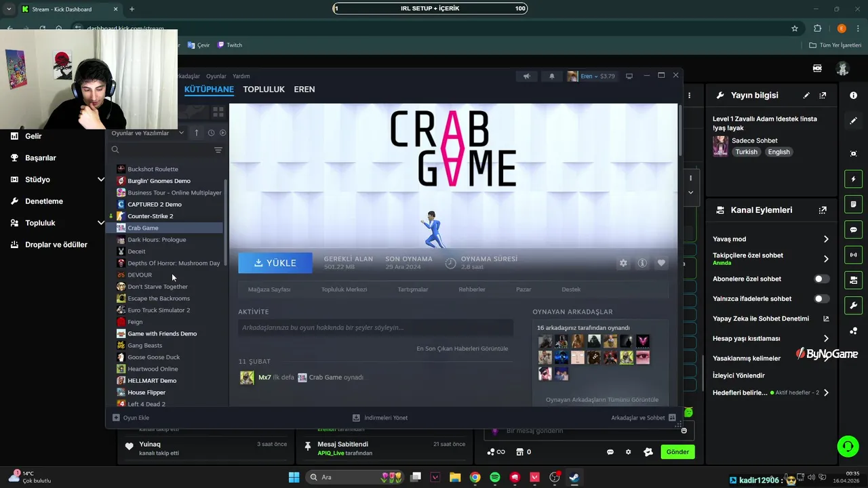
Task: Open Chrome from the taskbar
Action: (475, 477)
